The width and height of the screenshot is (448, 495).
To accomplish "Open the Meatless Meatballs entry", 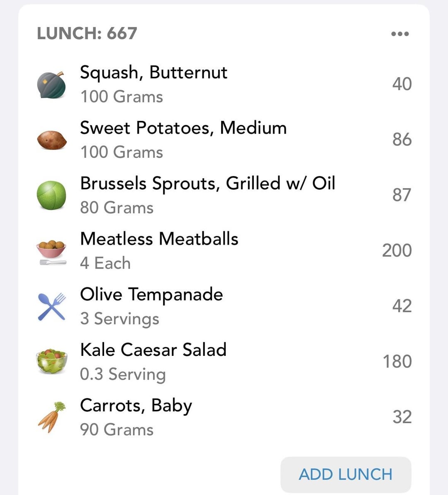I will coord(159,239).
